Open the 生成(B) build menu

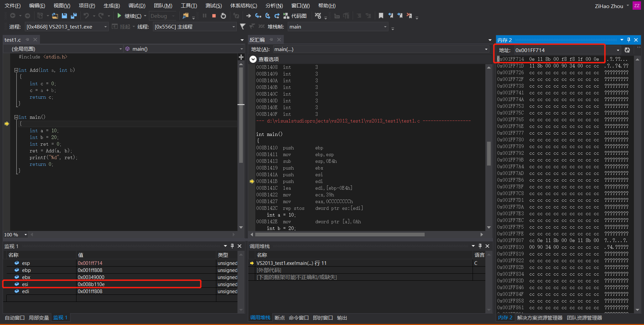[112, 5]
